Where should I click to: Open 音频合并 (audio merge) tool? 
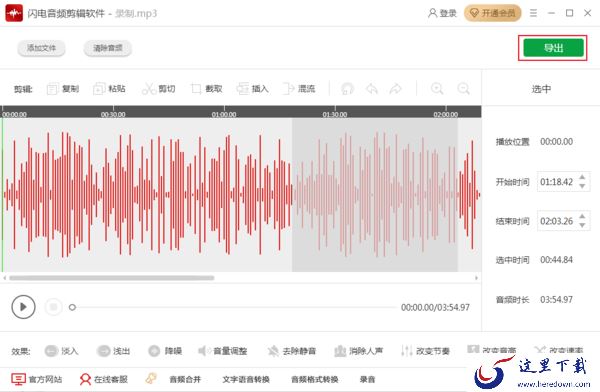pyautogui.click(x=185, y=379)
